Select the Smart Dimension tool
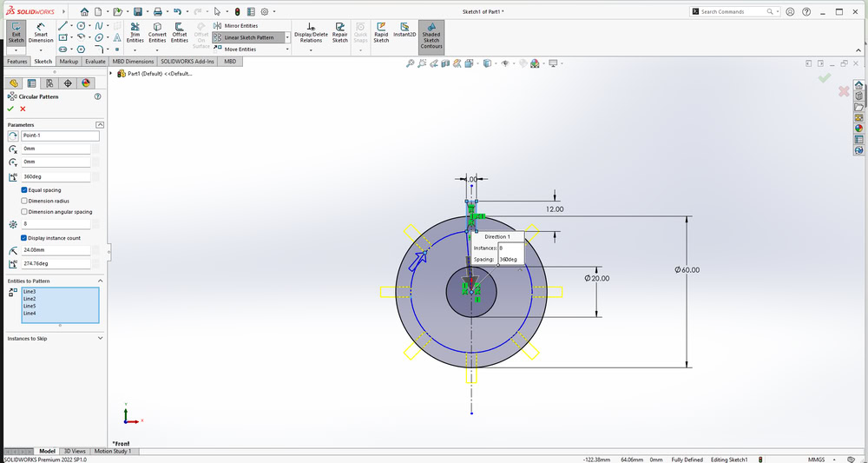The width and height of the screenshot is (868, 463). coord(41,33)
